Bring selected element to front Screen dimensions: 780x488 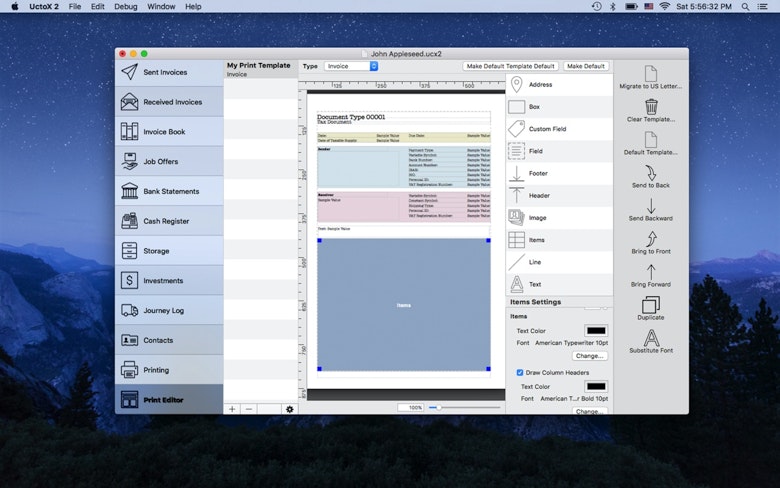pyautogui.click(x=651, y=239)
